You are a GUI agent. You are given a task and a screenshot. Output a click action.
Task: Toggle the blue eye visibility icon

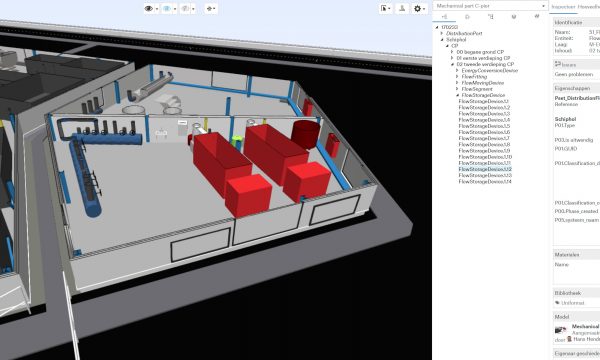[x=167, y=8]
